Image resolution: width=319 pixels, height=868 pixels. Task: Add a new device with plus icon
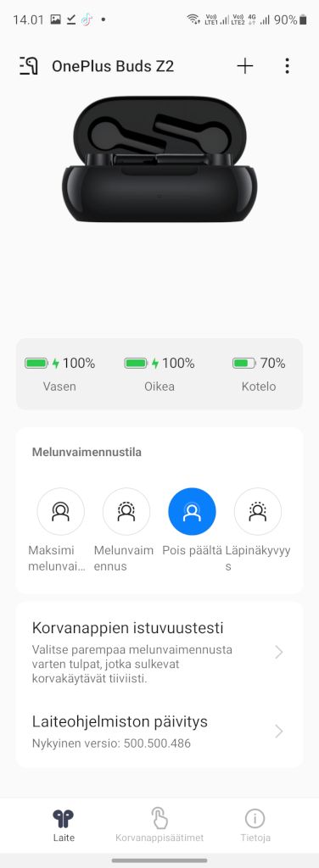click(245, 66)
